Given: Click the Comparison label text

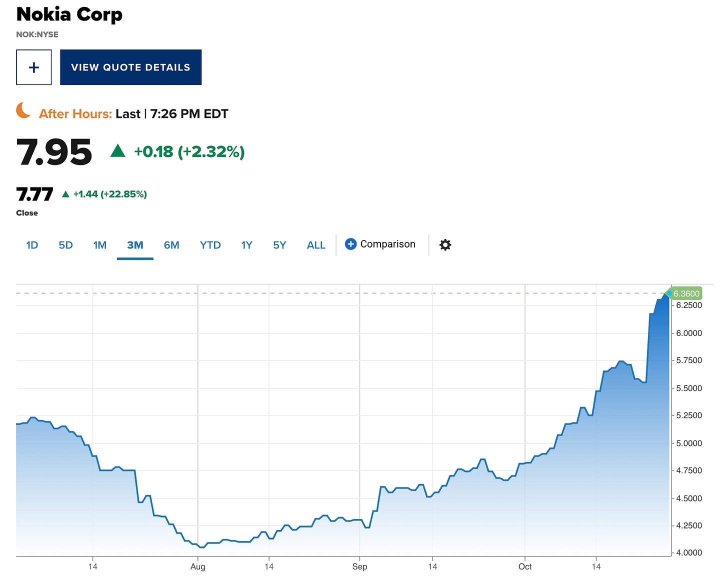Looking at the screenshot, I should click(x=388, y=244).
